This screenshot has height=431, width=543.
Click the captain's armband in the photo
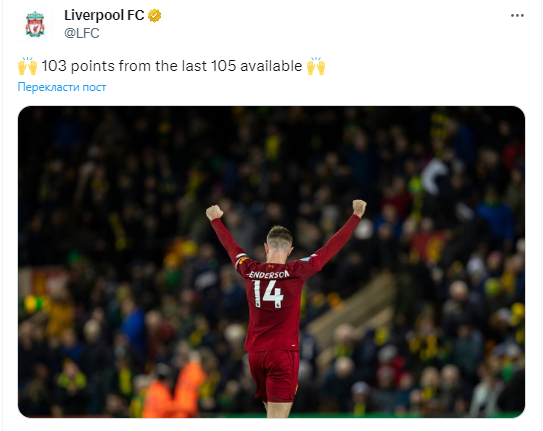241,259
